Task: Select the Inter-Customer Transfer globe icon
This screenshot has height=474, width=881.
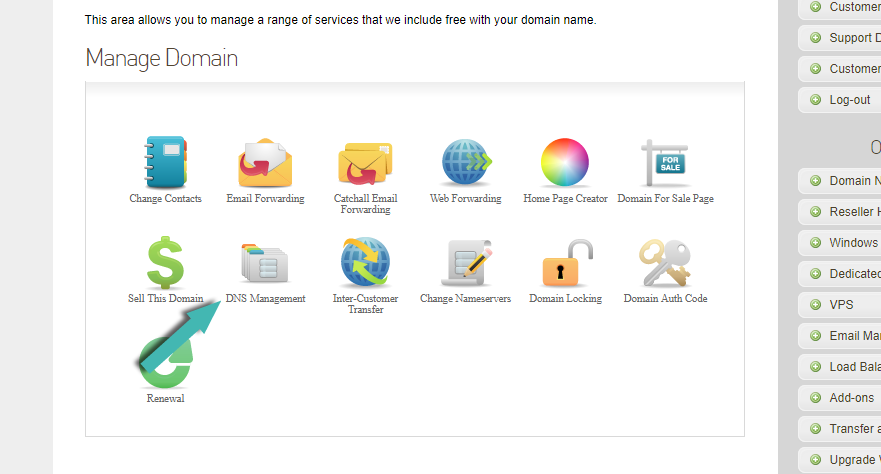Action: pyautogui.click(x=365, y=262)
